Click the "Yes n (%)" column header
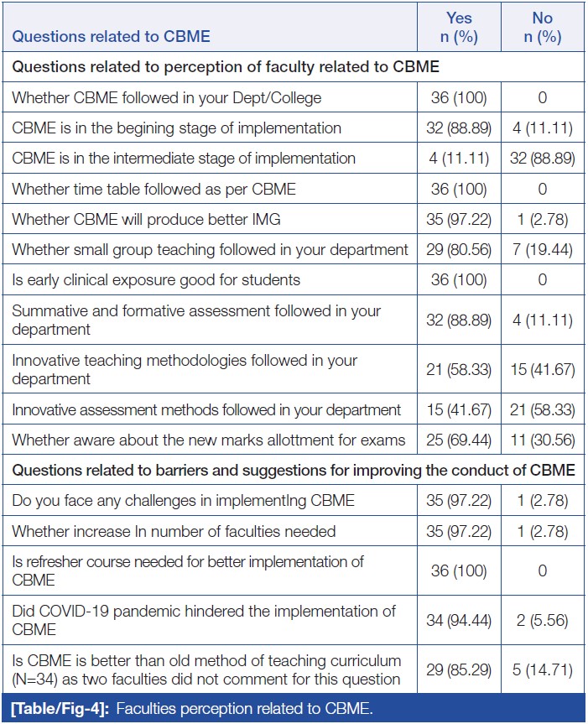 pyautogui.click(x=458, y=28)
